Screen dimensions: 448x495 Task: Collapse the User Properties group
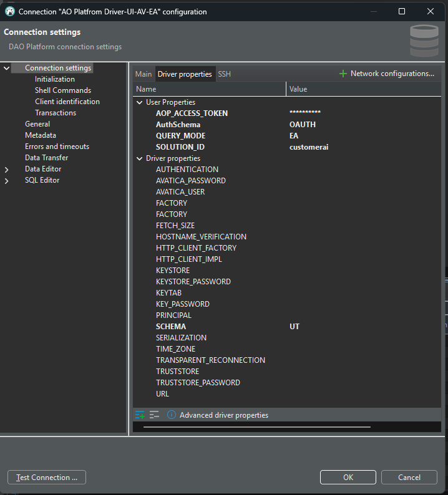pyautogui.click(x=140, y=102)
